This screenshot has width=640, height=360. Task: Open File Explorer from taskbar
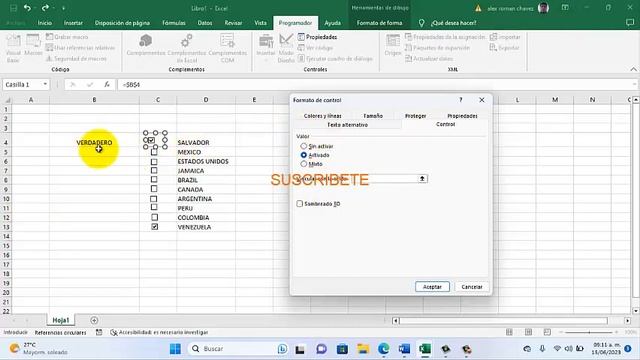tap(363, 349)
